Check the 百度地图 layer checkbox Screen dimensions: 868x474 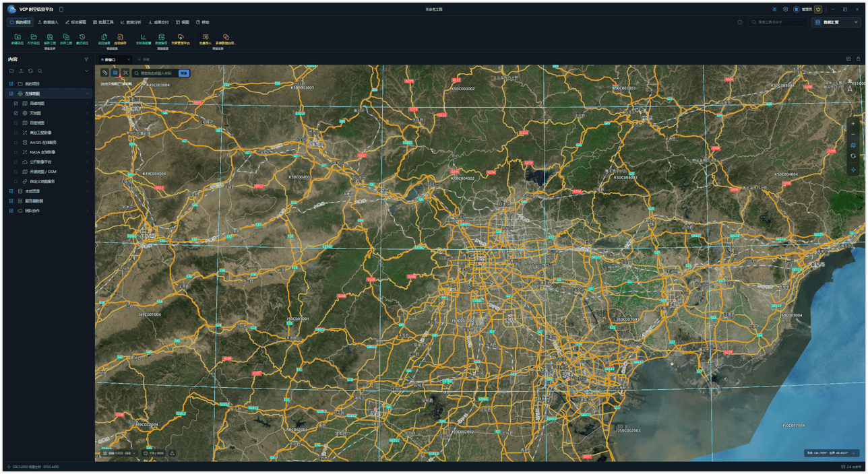pyautogui.click(x=16, y=123)
